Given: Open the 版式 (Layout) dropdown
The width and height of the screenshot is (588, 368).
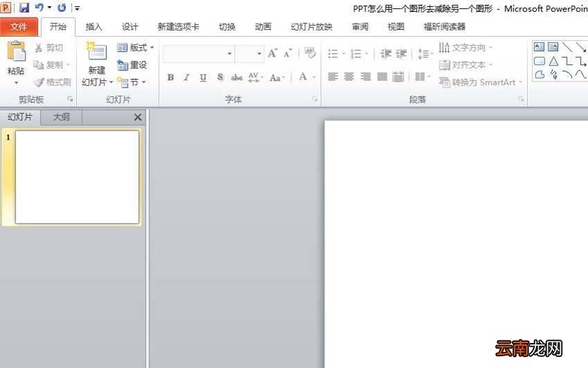Looking at the screenshot, I should [x=135, y=48].
